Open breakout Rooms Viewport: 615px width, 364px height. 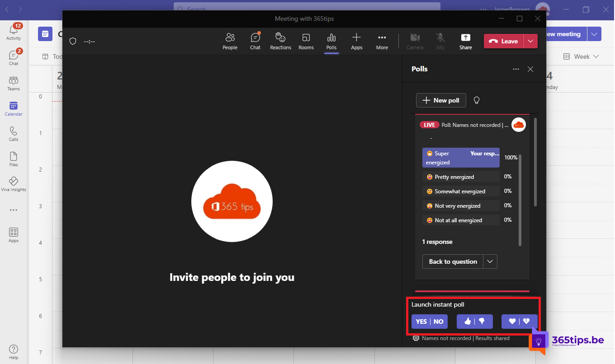pos(306,41)
